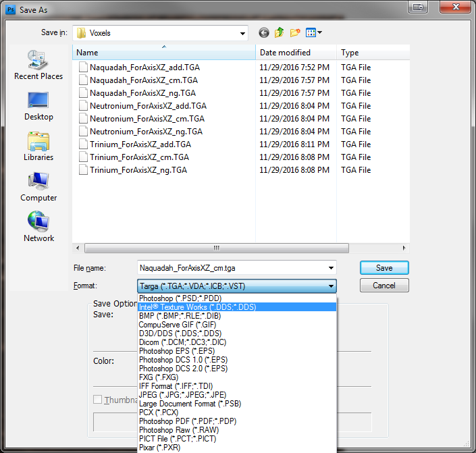
Task: Open Libraries in the sidebar
Action: point(38,146)
